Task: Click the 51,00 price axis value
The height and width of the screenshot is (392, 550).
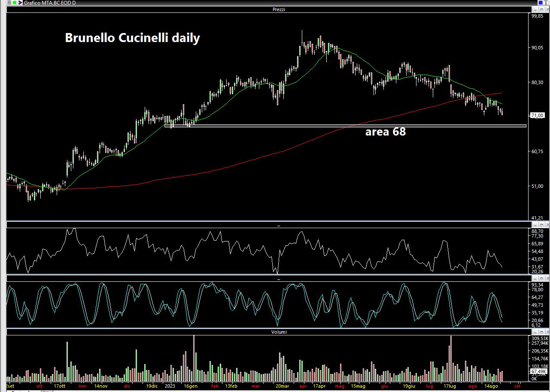Action: coord(537,186)
